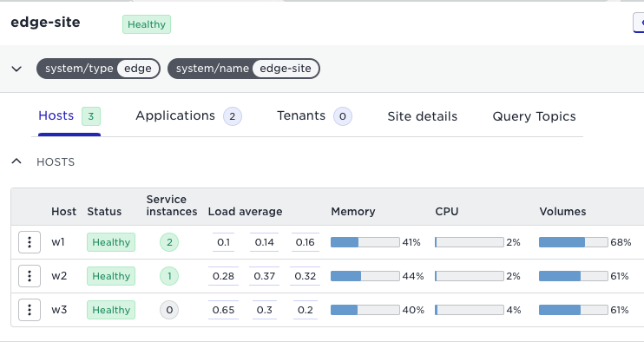Click the w3 volumes usage bar
The image size is (644, 342).
pyautogui.click(x=574, y=310)
